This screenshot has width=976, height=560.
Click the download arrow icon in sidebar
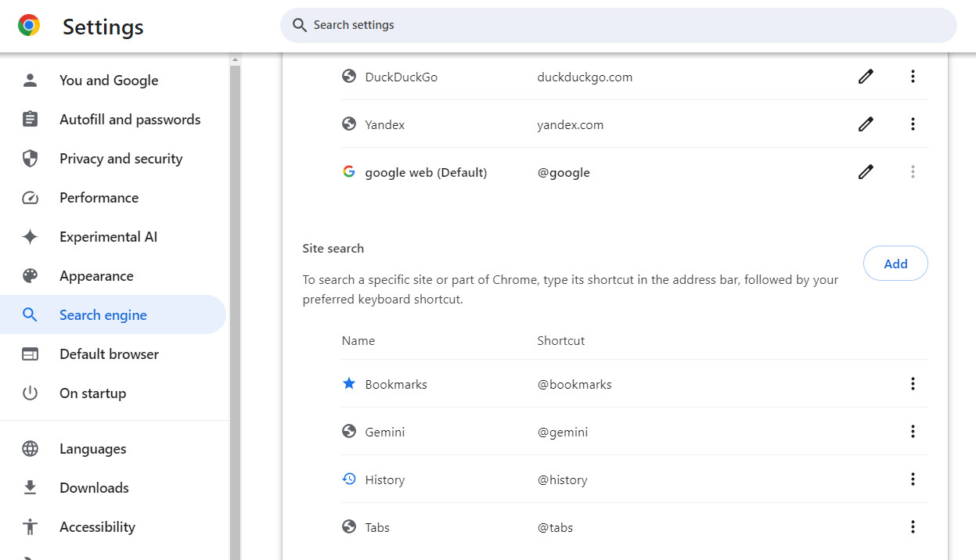click(x=30, y=487)
